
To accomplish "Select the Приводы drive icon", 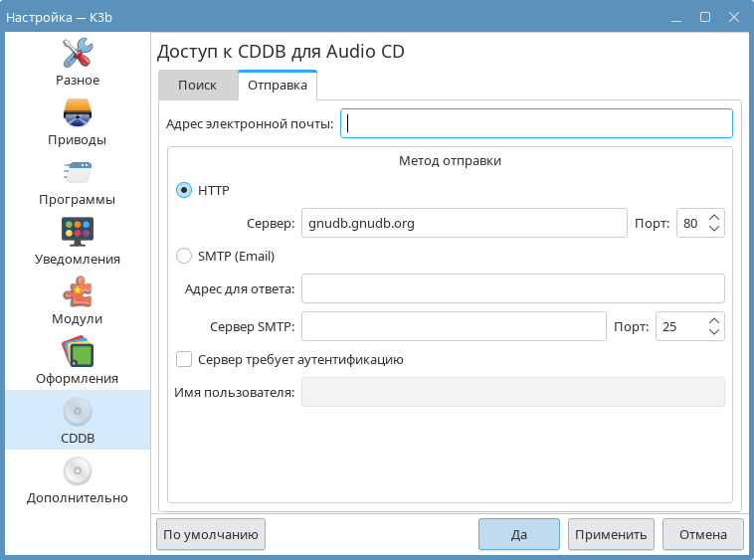I will (78, 121).
